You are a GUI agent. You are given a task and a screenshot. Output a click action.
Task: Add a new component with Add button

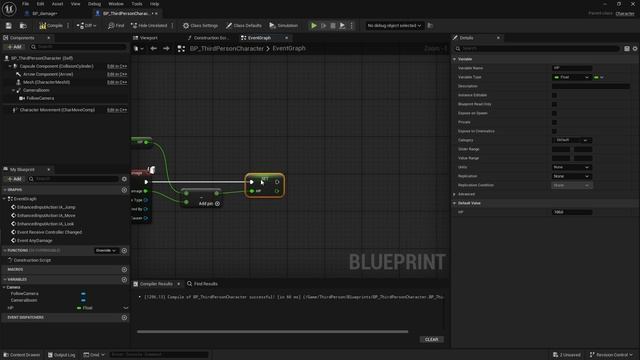pyautogui.click(x=15, y=47)
